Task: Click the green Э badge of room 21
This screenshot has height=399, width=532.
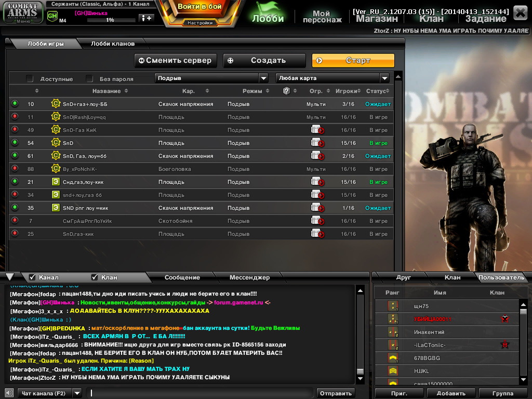Action: point(56,181)
